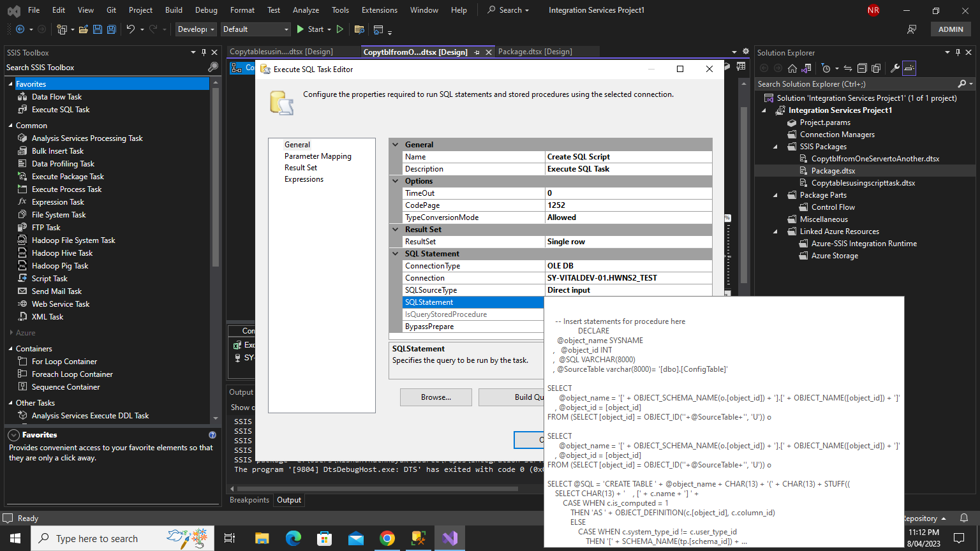
Task: Click the Undo arrow icon
Action: coord(131,29)
